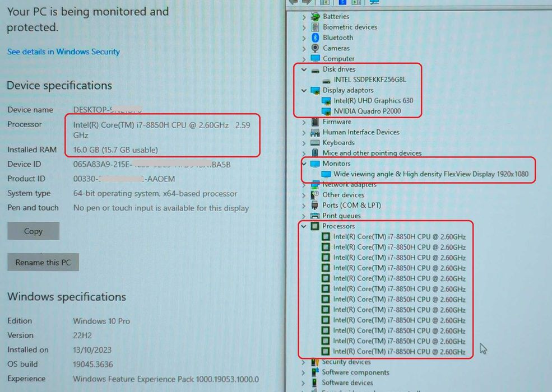
Task: Select the FlexView Display monitor icon
Action: [326, 174]
